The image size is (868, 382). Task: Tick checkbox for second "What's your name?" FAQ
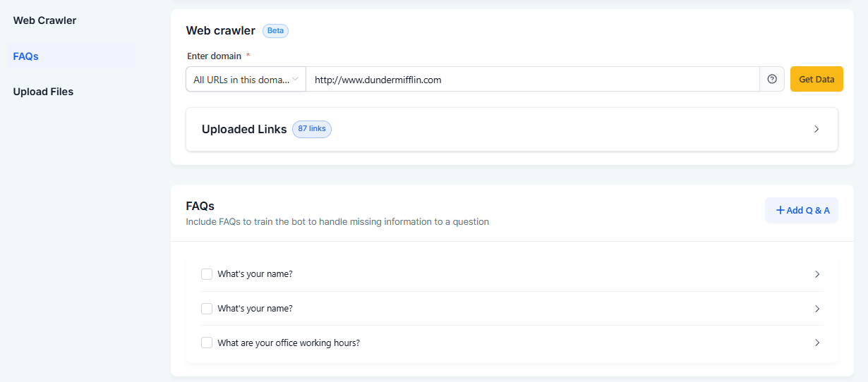(x=207, y=309)
